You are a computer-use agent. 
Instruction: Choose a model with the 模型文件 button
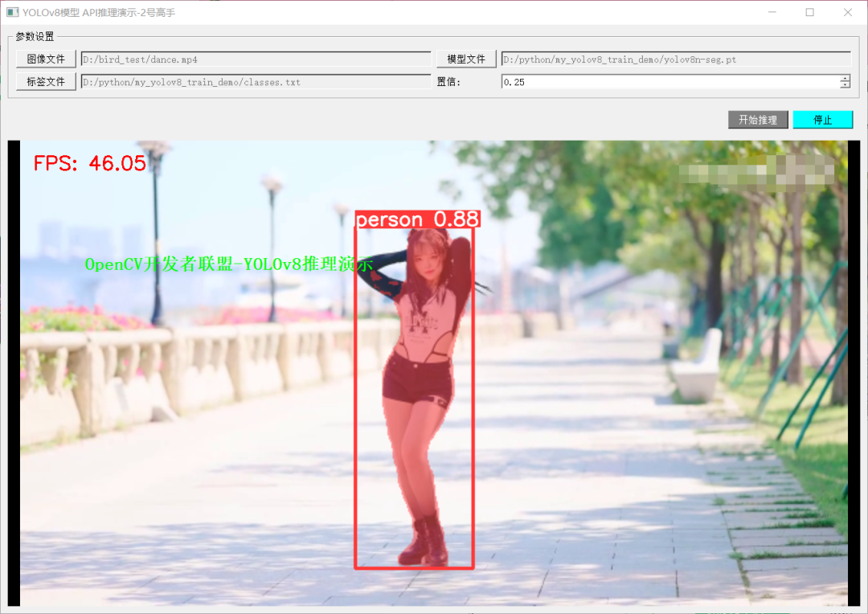point(466,58)
